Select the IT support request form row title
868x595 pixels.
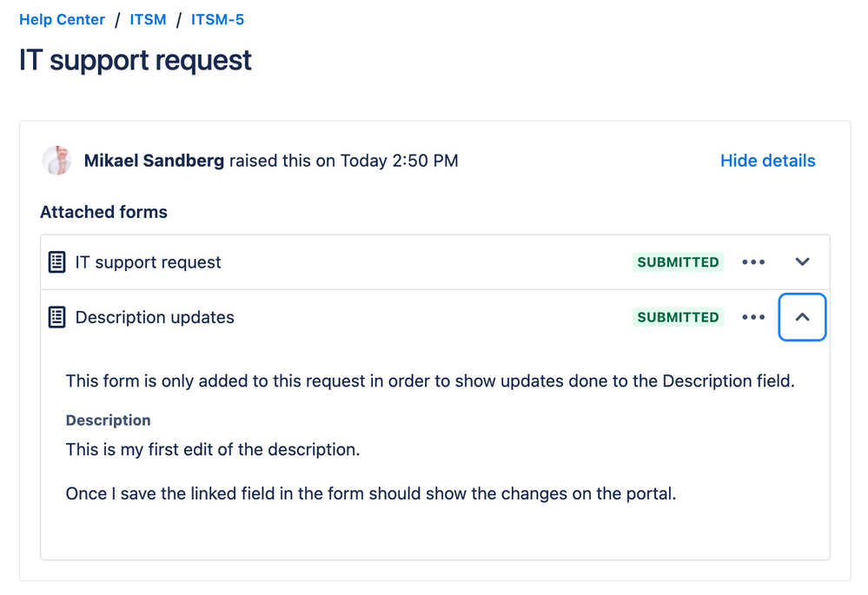coord(148,261)
